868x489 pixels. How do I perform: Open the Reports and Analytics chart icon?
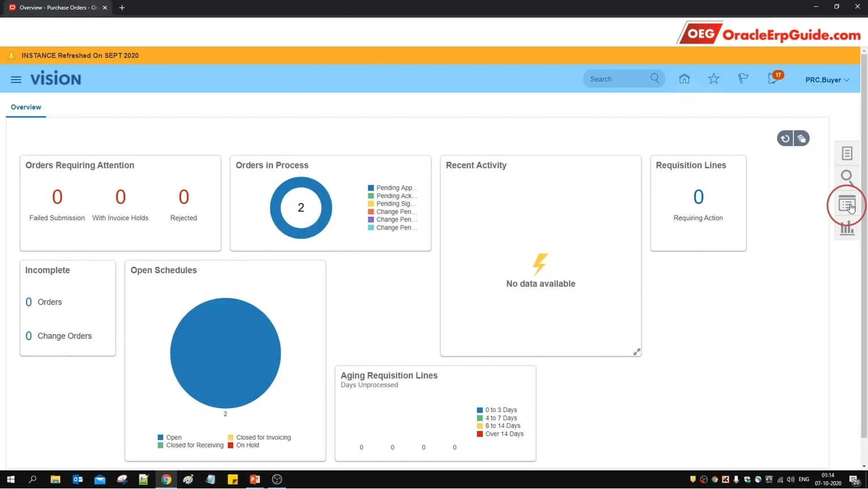(x=847, y=228)
